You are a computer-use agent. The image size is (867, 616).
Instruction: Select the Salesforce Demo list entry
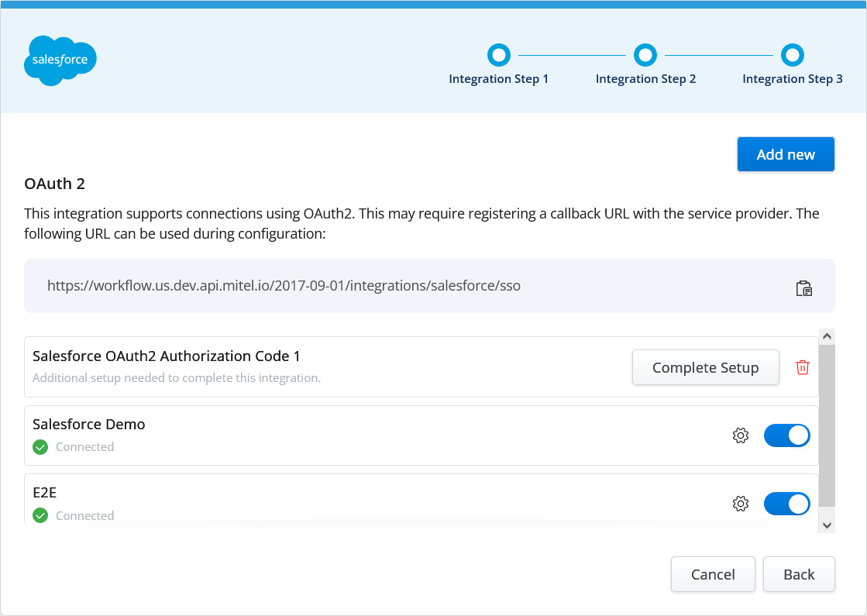point(89,425)
